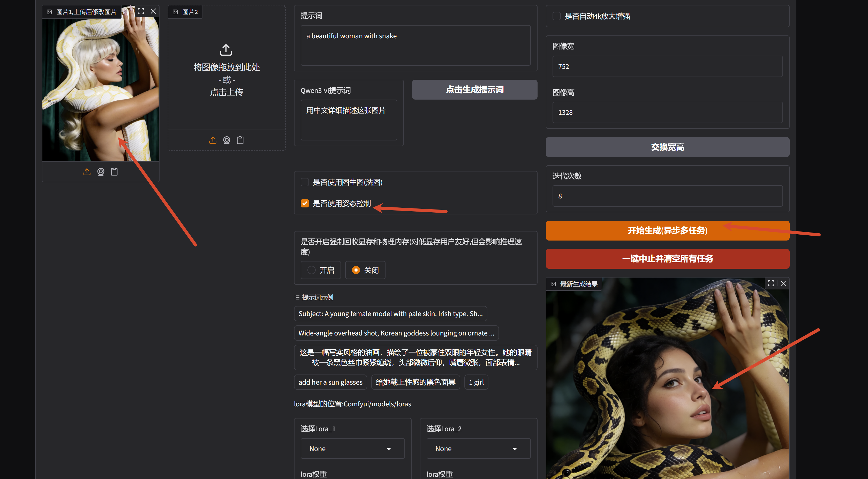Image resolution: width=868 pixels, height=479 pixels.
Task: Click clipboard paste icon under image 1 panel
Action: click(115, 172)
